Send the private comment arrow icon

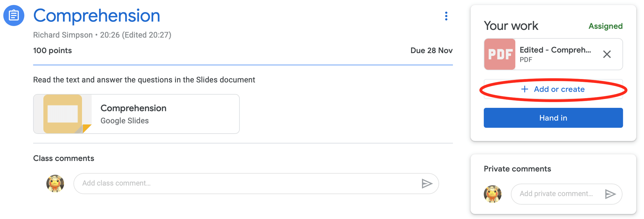click(610, 194)
